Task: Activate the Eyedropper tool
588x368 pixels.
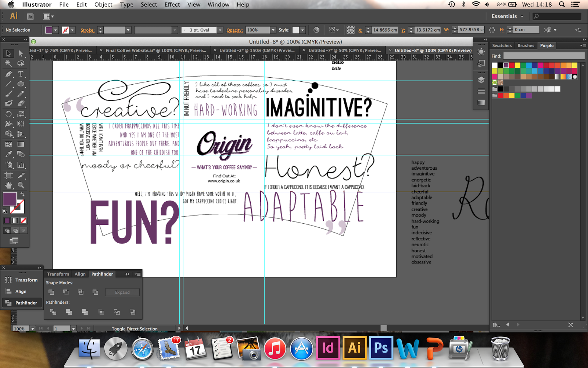Action: click(8, 155)
